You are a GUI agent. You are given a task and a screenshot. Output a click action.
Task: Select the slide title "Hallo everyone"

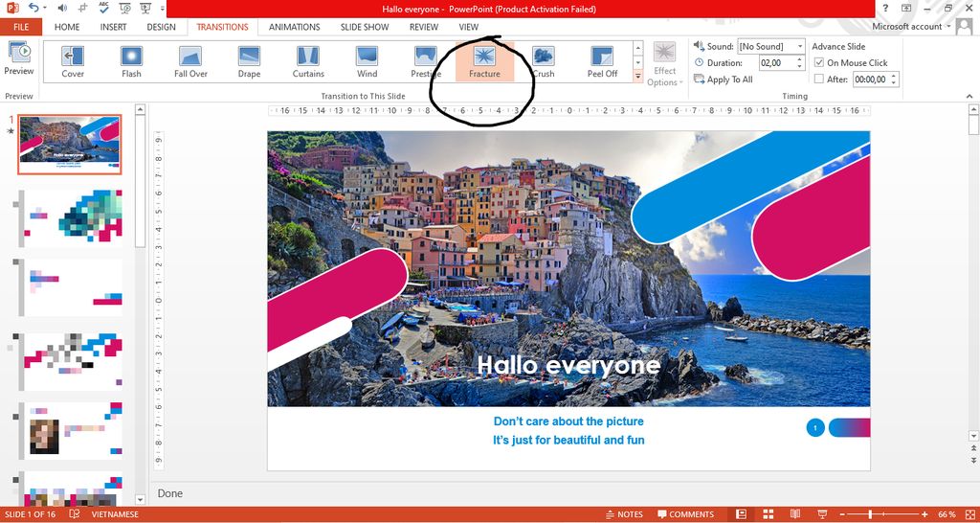point(568,365)
